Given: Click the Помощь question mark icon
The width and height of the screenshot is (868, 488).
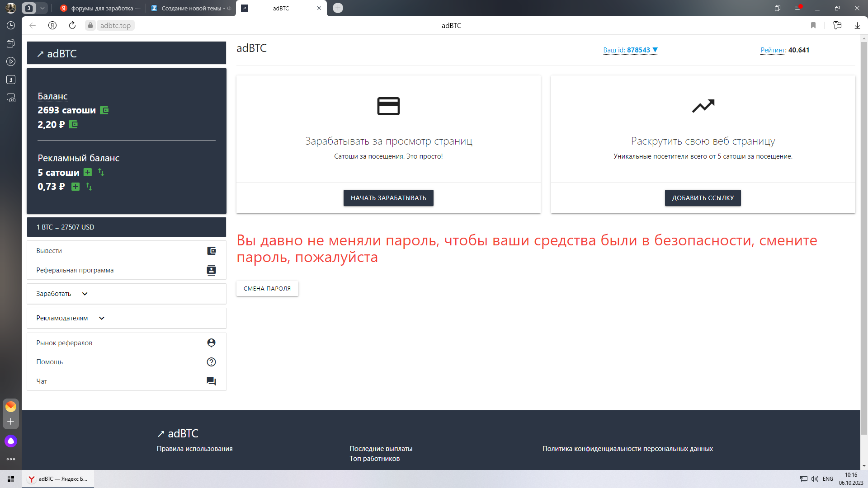Looking at the screenshot, I should point(211,362).
